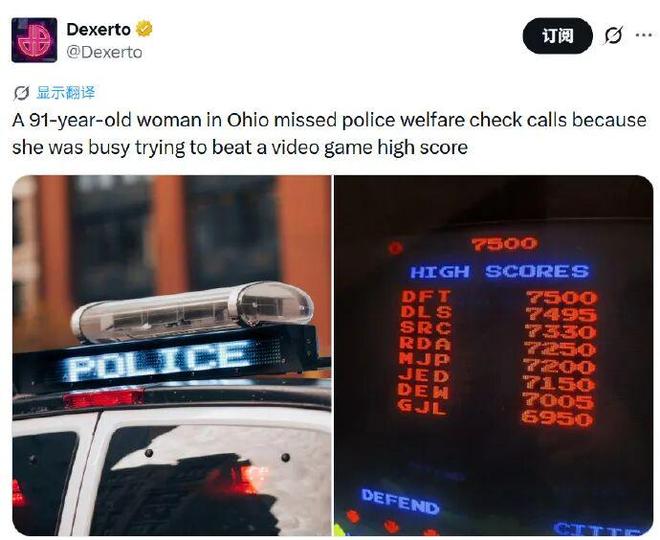The width and height of the screenshot is (660, 540).
Task: Select the tweet text about 91-year-old woman
Action: coord(329,133)
